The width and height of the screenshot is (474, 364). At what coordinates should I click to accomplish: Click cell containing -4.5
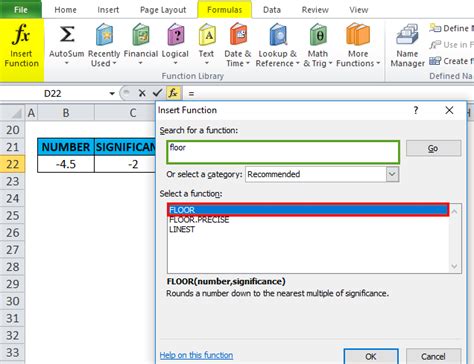click(x=66, y=164)
